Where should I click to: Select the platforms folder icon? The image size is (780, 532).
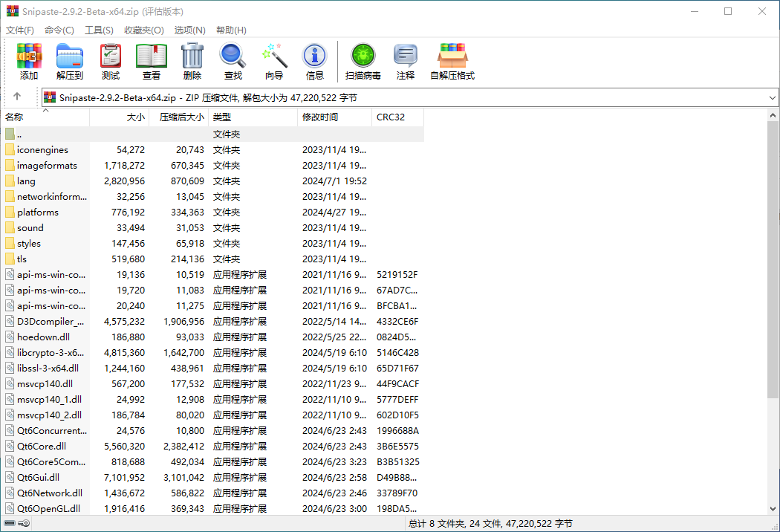click(x=10, y=212)
